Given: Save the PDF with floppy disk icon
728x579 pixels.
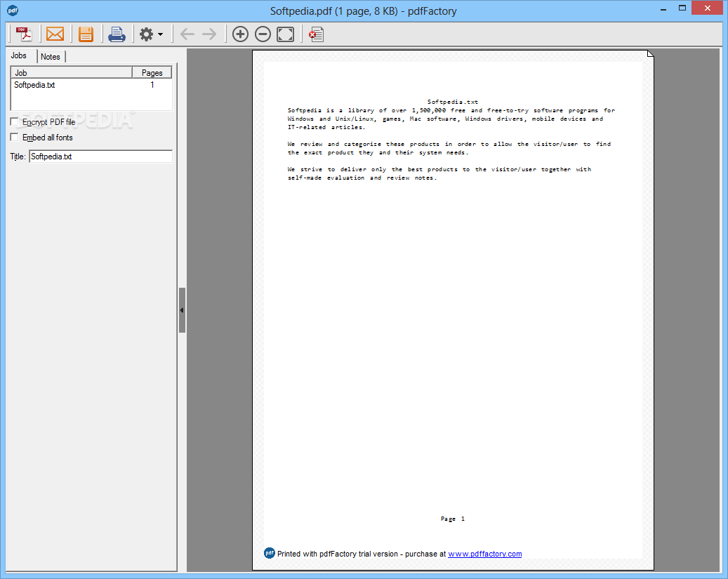Looking at the screenshot, I should (x=86, y=34).
